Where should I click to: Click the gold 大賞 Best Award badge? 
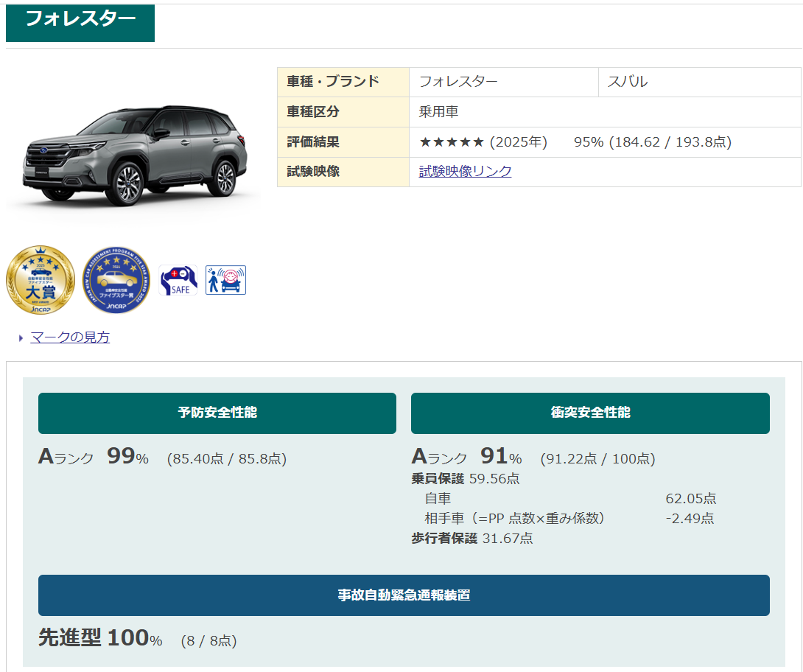pos(41,280)
